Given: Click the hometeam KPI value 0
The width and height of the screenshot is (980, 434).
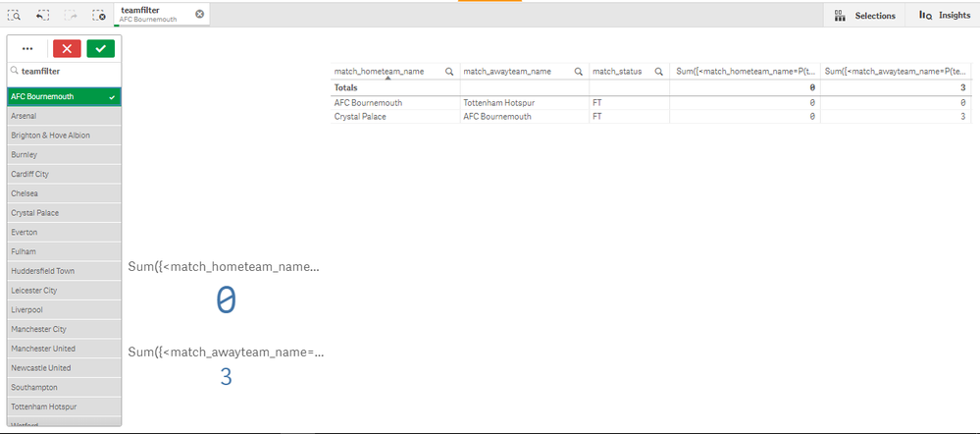Looking at the screenshot, I should coord(227,300).
